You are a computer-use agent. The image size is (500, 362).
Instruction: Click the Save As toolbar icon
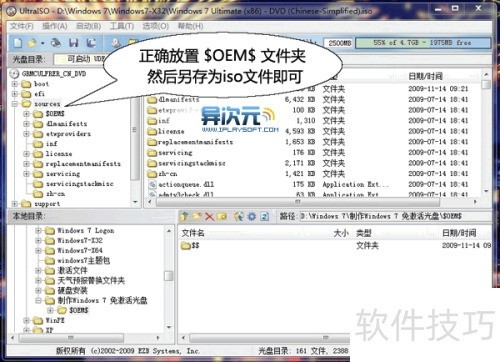tap(91, 43)
